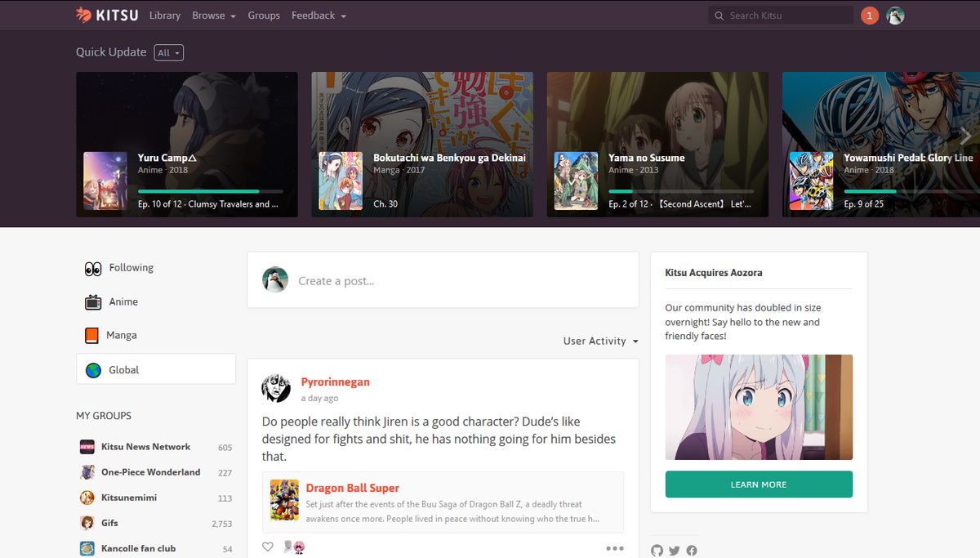Select the Anime sidebar icon
This screenshot has width=980, height=558.
[x=92, y=301]
